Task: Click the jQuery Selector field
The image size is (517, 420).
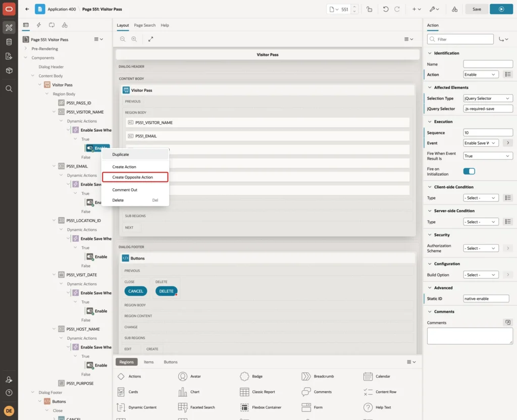Action: pos(488,109)
